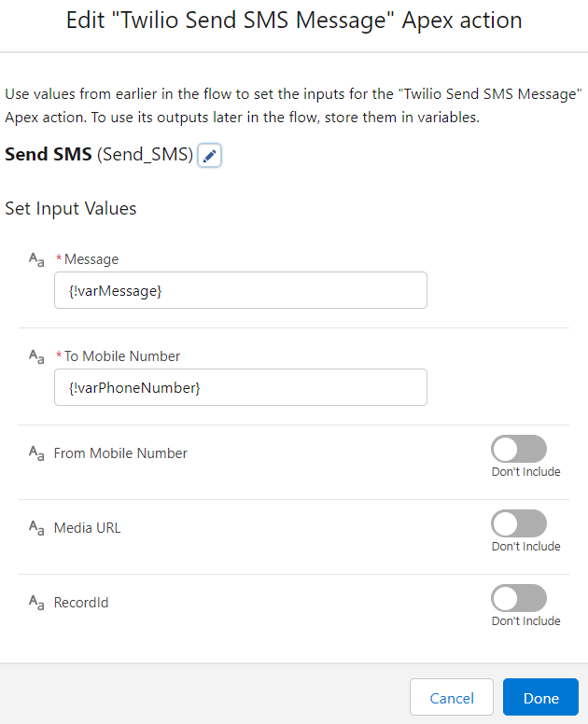Image resolution: width=588 pixels, height=724 pixels.
Task: Cancel editing the Apex action
Action: click(x=452, y=697)
